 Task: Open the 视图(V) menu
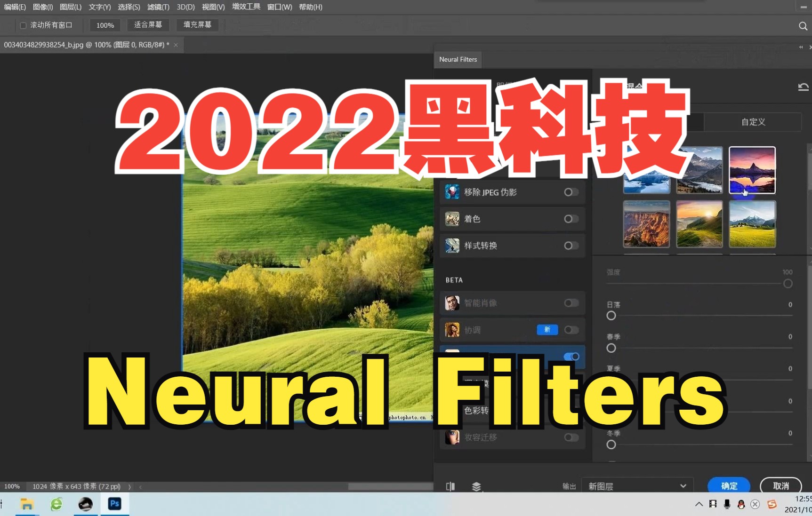(x=213, y=7)
